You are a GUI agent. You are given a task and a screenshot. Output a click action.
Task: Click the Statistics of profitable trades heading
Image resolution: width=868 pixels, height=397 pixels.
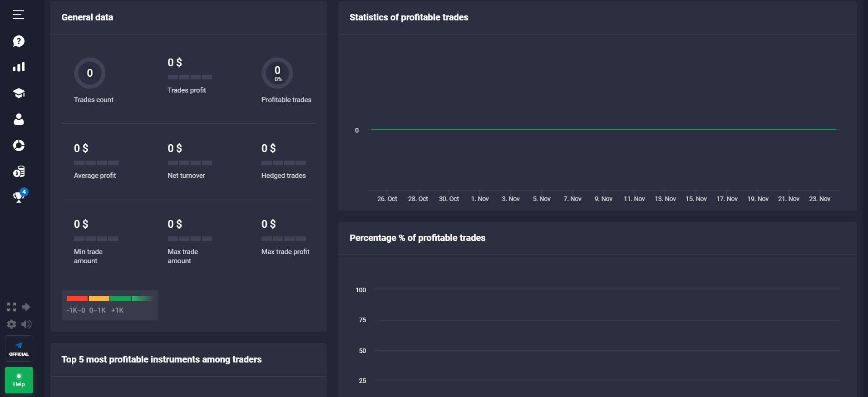(x=409, y=17)
